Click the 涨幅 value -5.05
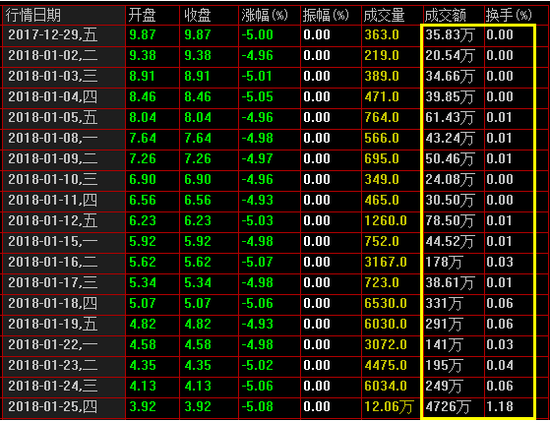550x421 pixels. point(257,97)
